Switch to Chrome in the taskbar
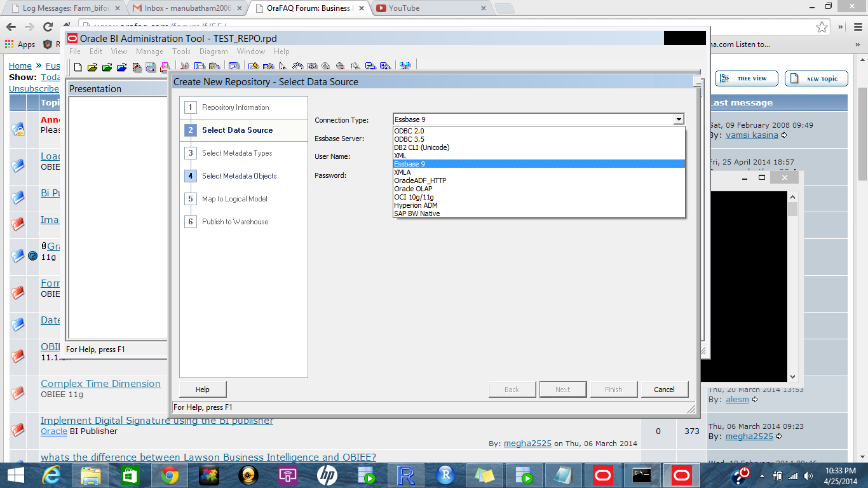The width and height of the screenshot is (868, 488). [x=169, y=475]
